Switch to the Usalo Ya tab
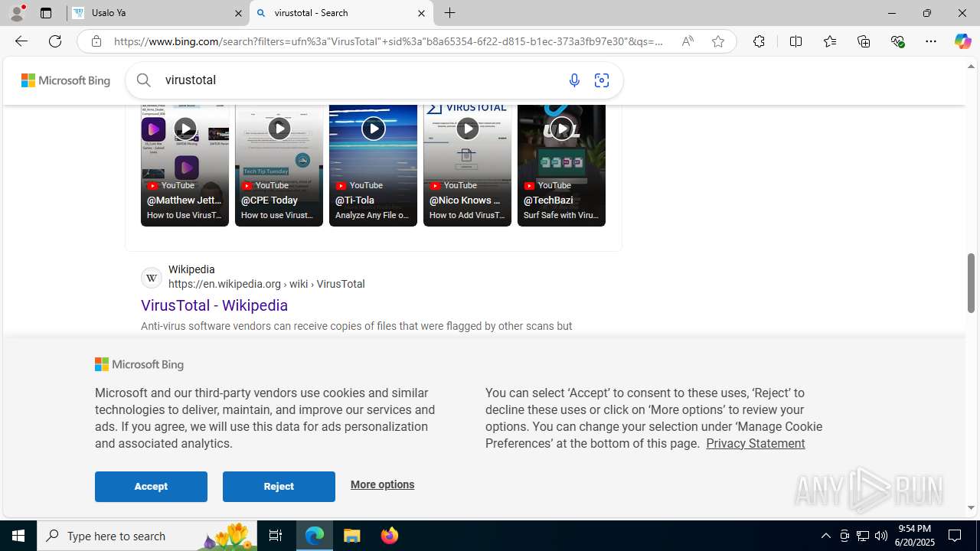 pyautogui.click(x=158, y=13)
